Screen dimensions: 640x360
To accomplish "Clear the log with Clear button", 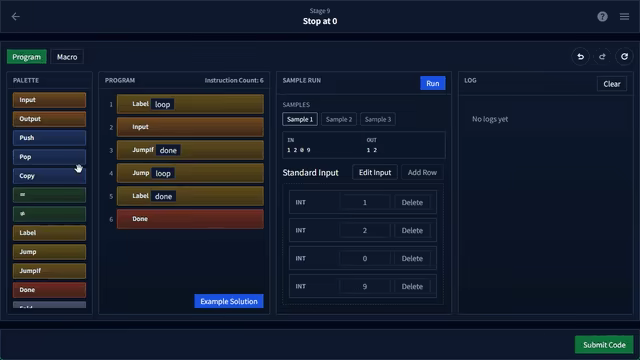I will click(612, 84).
